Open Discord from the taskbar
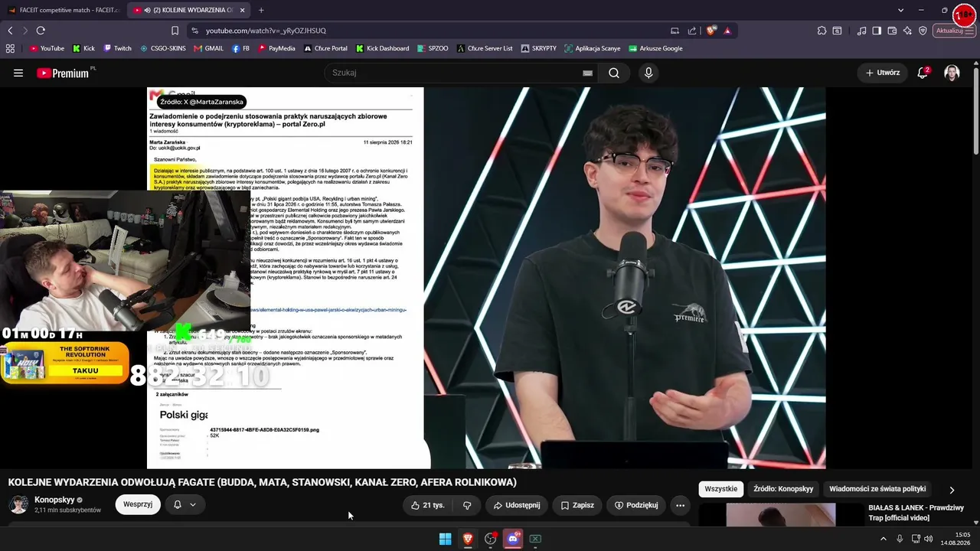 (x=513, y=539)
